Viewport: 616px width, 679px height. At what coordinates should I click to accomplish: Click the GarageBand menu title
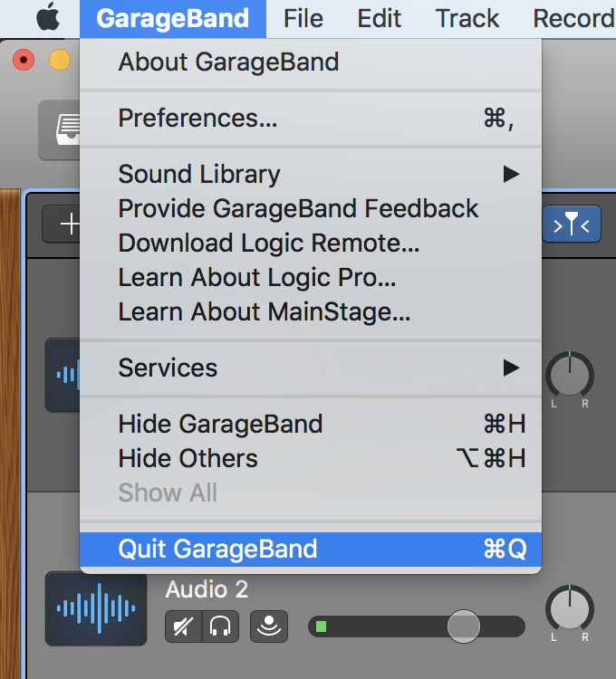pyautogui.click(x=172, y=19)
